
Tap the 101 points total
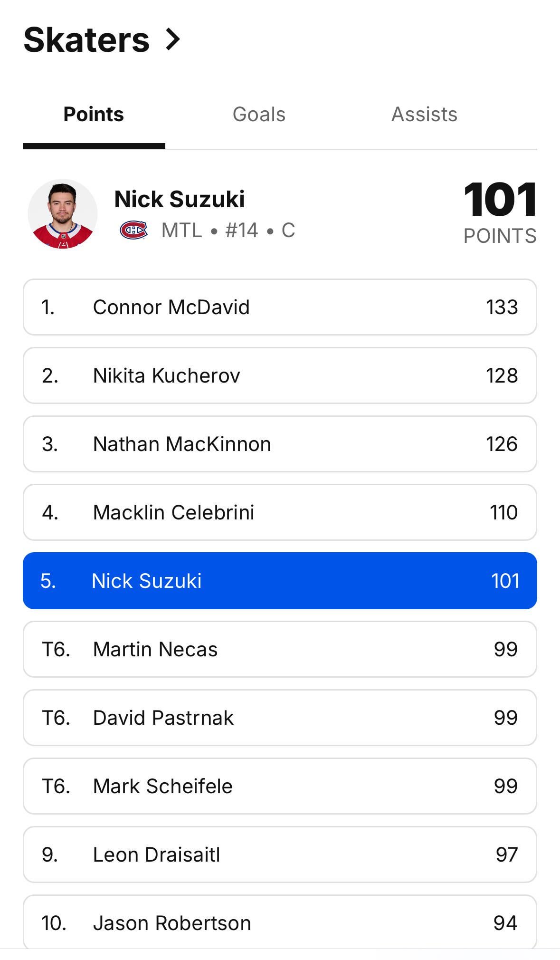[500, 200]
